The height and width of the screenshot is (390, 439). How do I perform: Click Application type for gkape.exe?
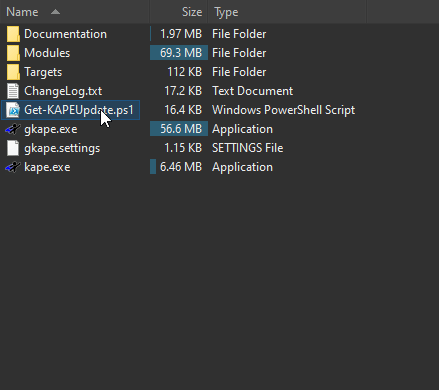(x=242, y=129)
